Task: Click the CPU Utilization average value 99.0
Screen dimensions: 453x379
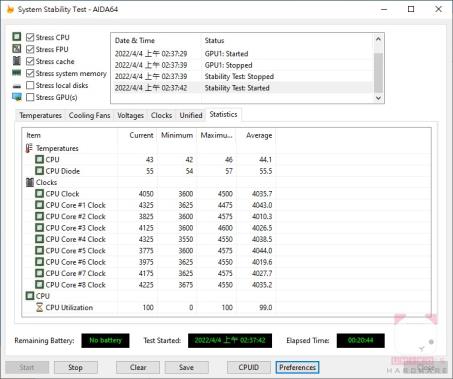Action: 266,307
